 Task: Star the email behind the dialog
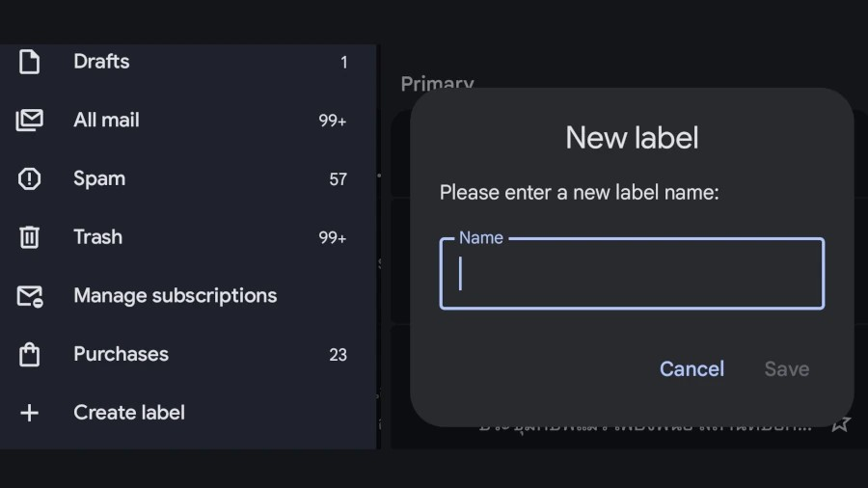[840, 423]
